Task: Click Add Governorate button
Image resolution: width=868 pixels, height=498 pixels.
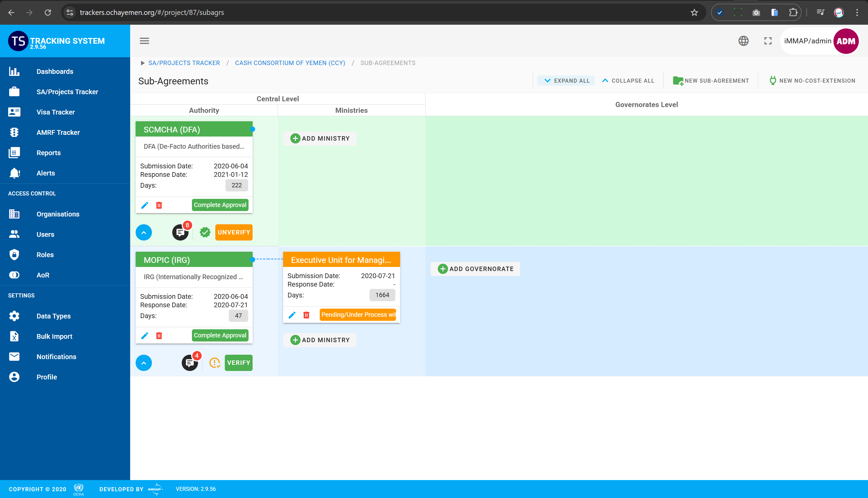Action: click(475, 269)
